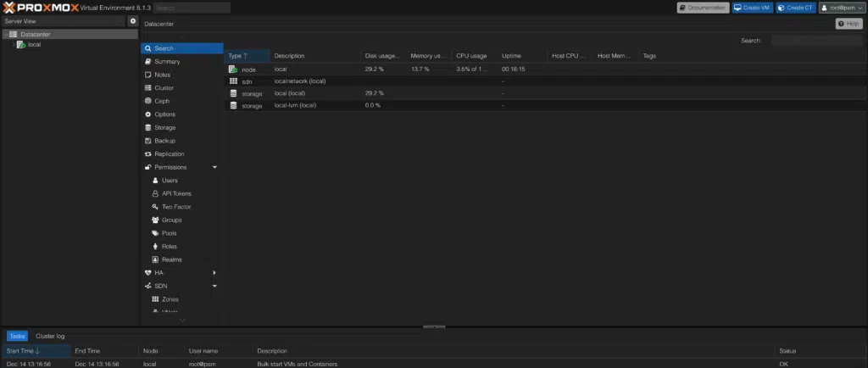The width and height of the screenshot is (868, 368).
Task: Open Server View settings gear
Action: pyautogui.click(x=133, y=21)
